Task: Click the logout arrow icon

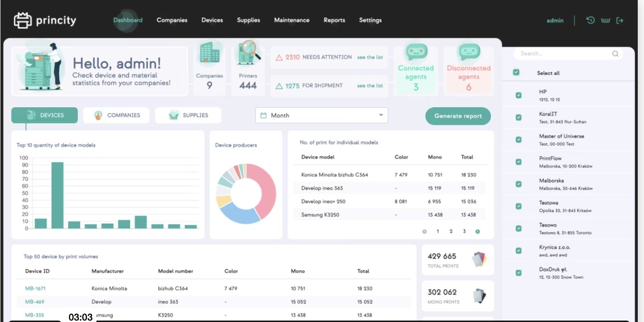Action: click(620, 20)
